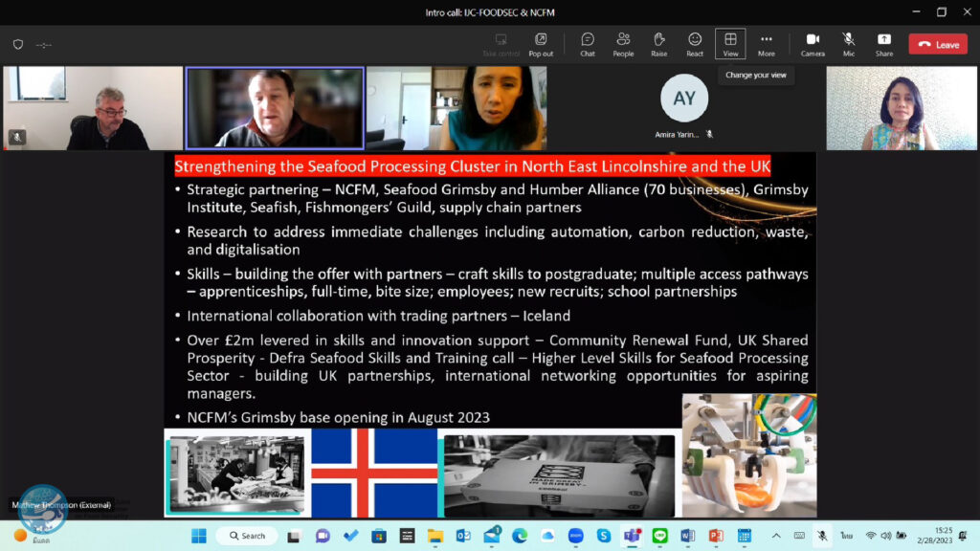This screenshot has width=980, height=551.
Task: Click the 'NCFM's Grimsby base opening' bullet
Action: click(338, 417)
